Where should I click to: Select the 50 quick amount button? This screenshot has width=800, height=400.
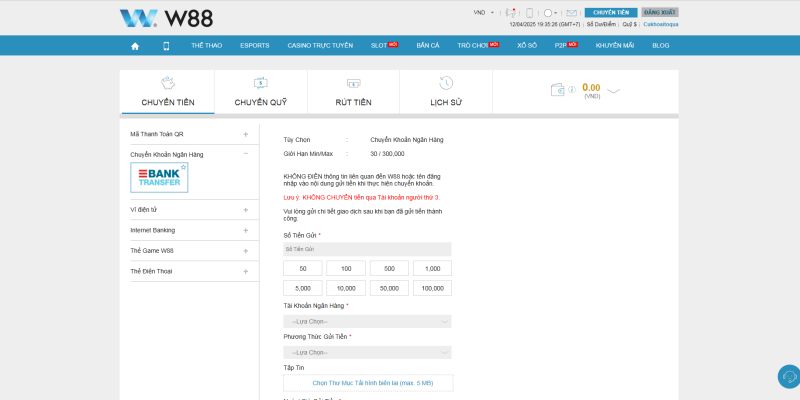coord(303,268)
